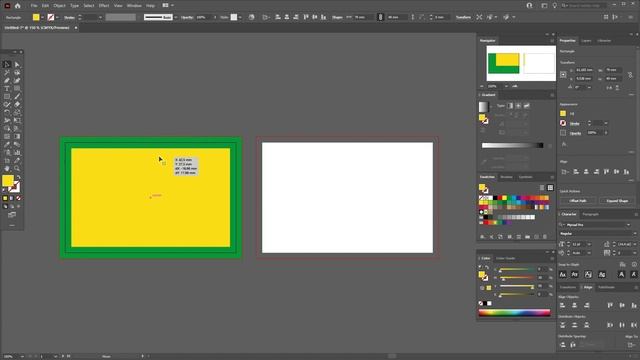Image resolution: width=640 pixels, height=360 pixels.
Task: Click the Offset Path button
Action: (x=578, y=201)
